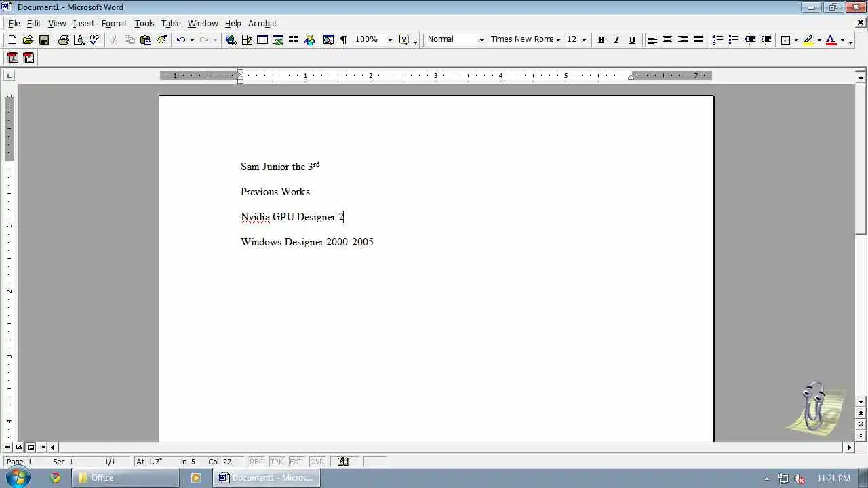Convert to Adobe PDF

coord(12,58)
